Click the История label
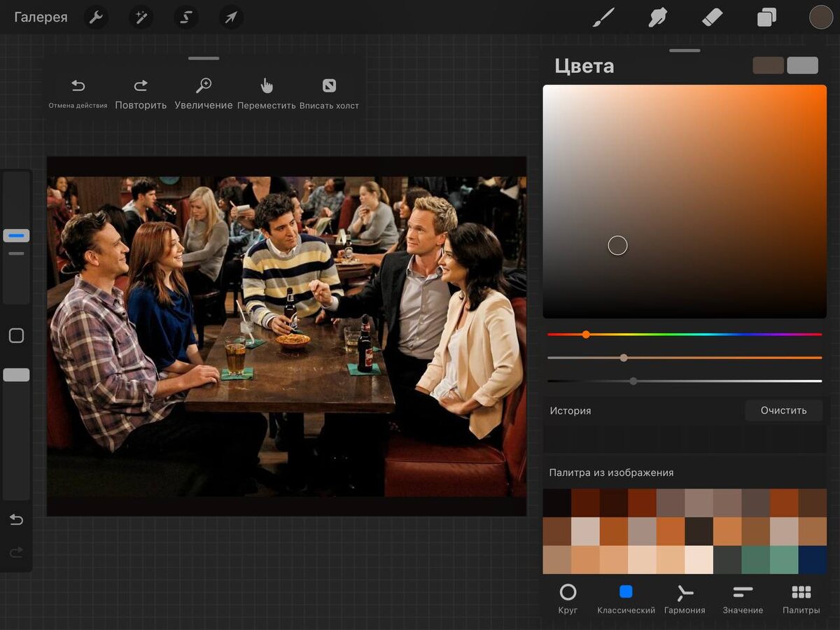 pyautogui.click(x=570, y=411)
